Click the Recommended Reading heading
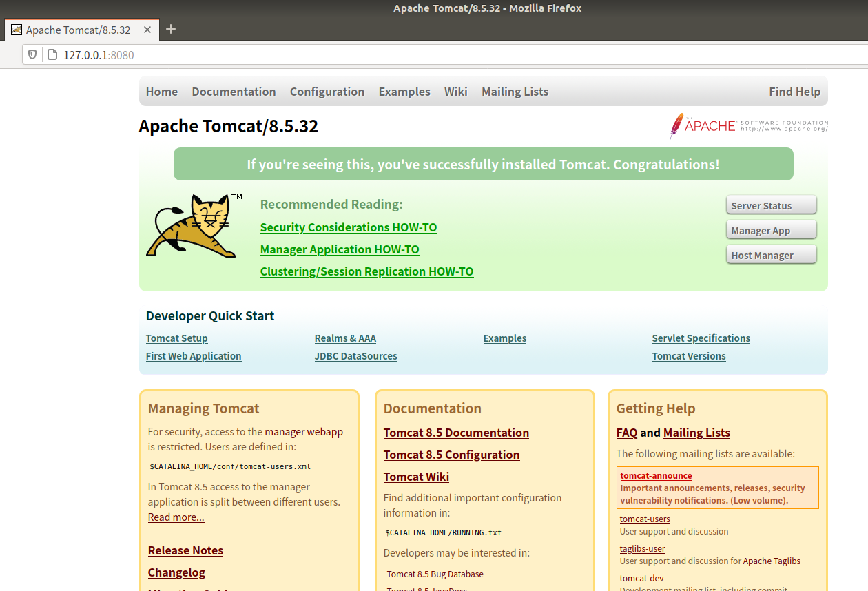This screenshot has width=868, height=591. pos(331,205)
